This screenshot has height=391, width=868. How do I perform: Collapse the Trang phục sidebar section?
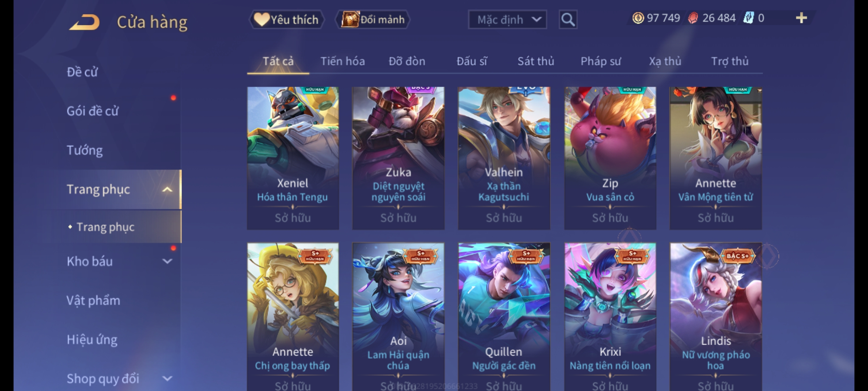point(167,189)
